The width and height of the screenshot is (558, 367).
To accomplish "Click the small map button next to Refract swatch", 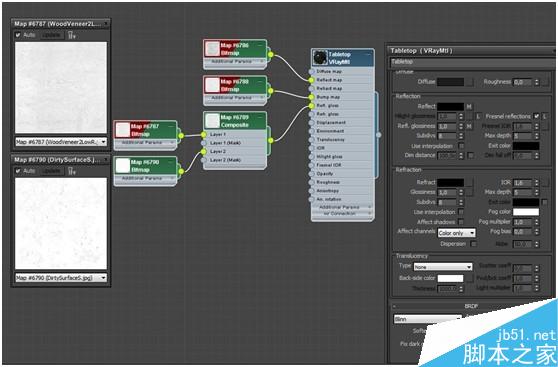I will 470,183.
